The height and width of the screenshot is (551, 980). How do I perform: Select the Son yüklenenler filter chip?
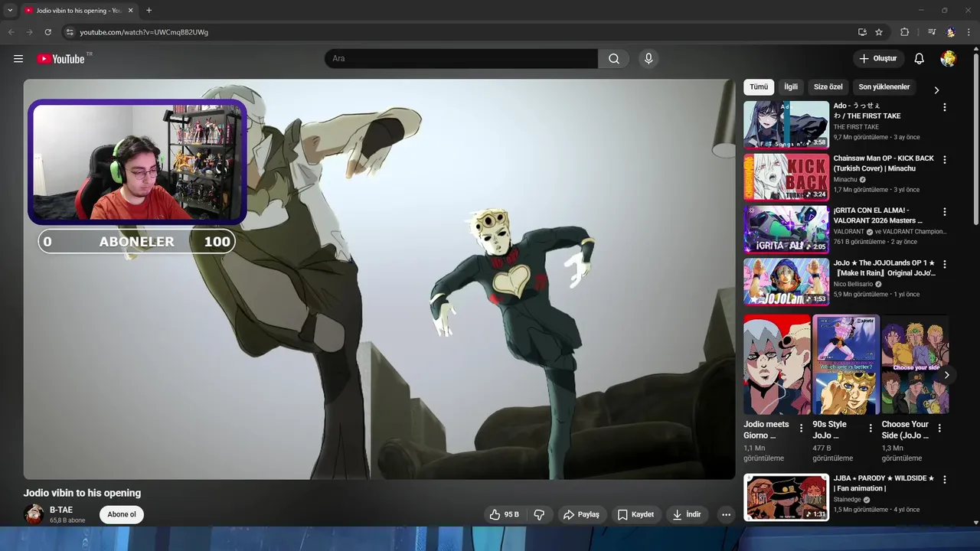pyautogui.click(x=884, y=87)
